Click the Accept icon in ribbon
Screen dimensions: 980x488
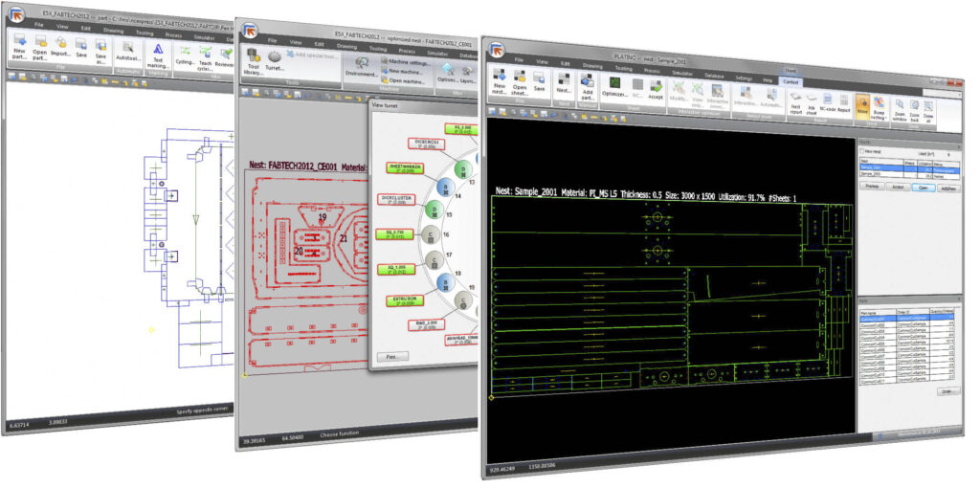655,89
